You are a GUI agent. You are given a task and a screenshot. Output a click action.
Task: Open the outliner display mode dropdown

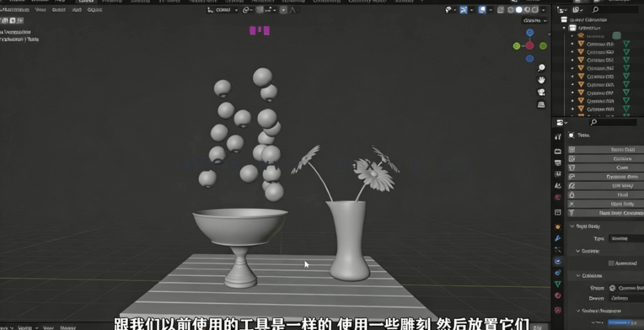click(x=579, y=9)
